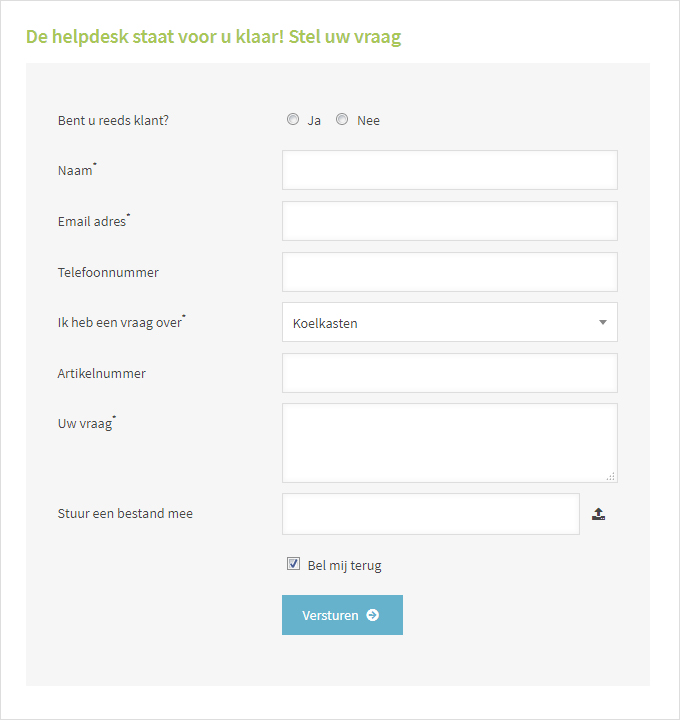
Task: Click the Bel mij terug label
Action: coord(344,565)
